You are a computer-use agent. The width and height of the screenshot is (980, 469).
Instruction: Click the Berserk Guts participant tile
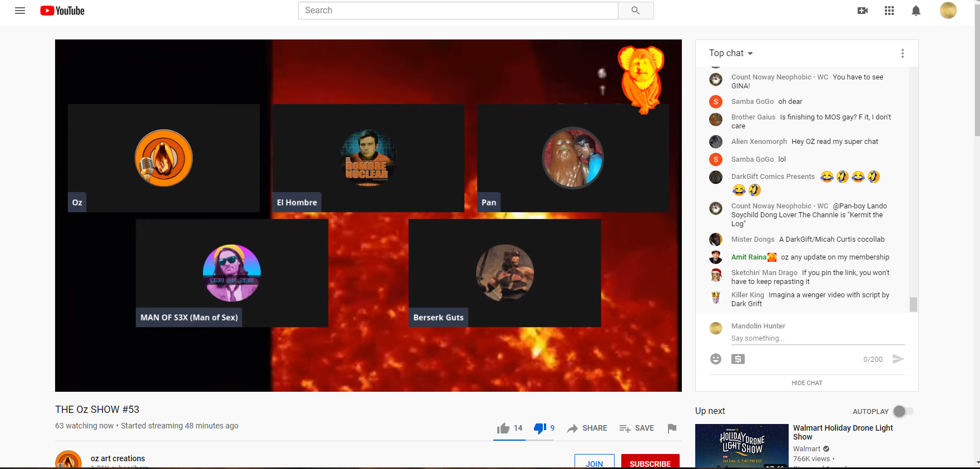tap(504, 273)
